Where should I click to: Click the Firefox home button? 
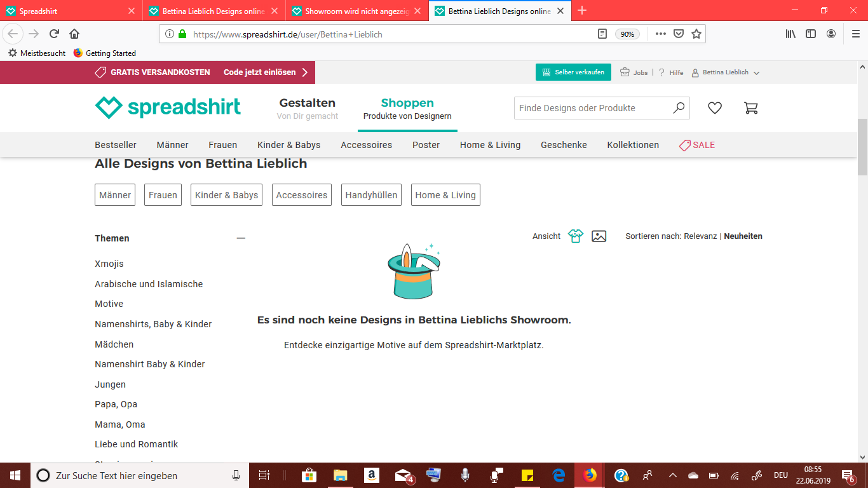(x=74, y=34)
